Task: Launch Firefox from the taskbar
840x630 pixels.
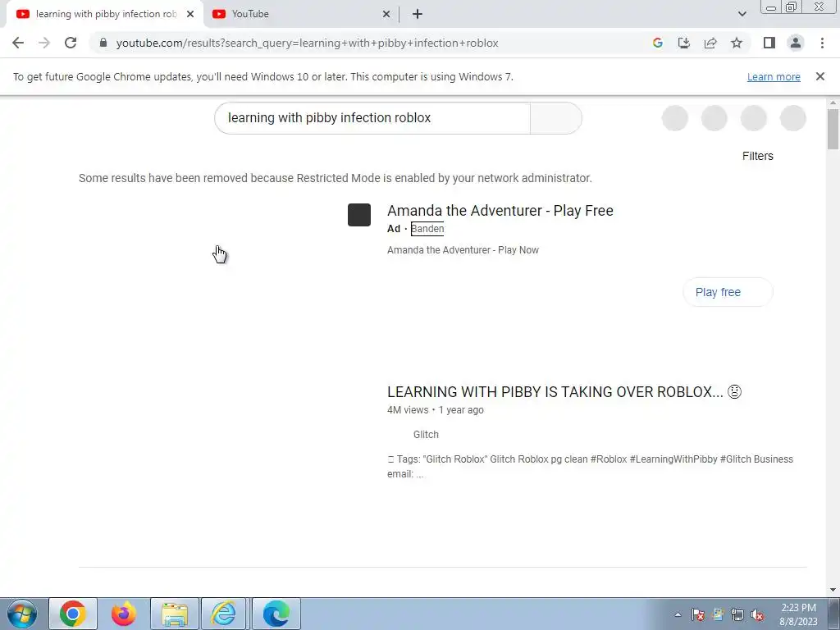Action: pyautogui.click(x=123, y=614)
